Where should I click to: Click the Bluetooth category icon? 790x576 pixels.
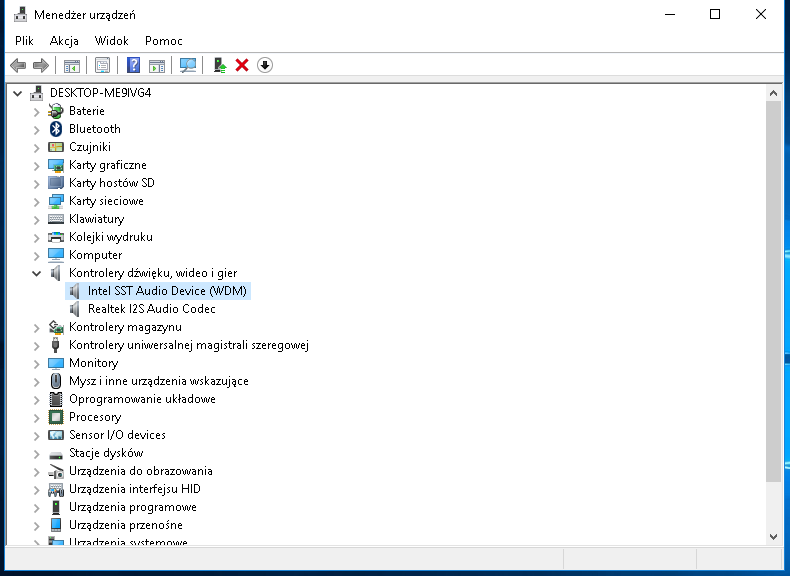click(56, 129)
